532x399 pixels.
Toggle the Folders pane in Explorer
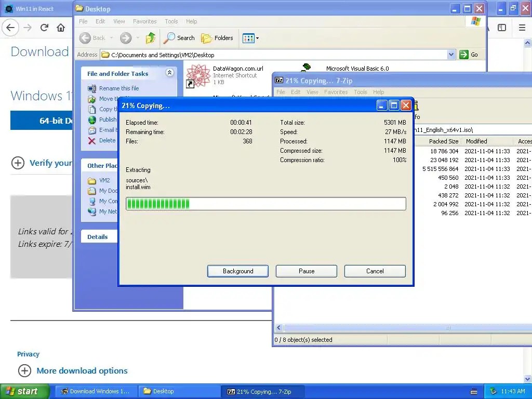point(217,38)
